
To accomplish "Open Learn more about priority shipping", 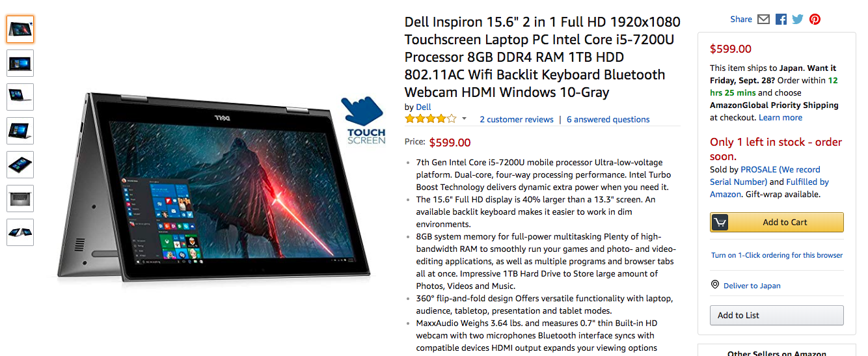I will click(780, 118).
